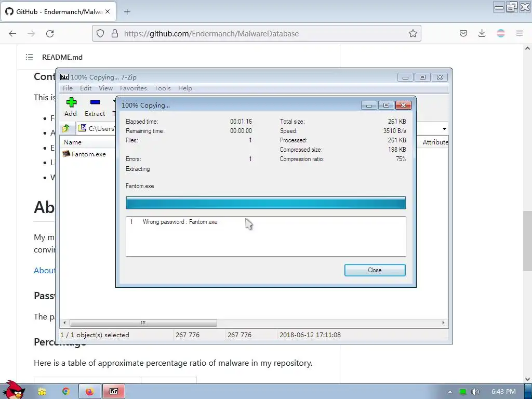Image resolution: width=532 pixels, height=399 pixels.
Task: Click the 7-Zip scrollbar left arrow
Action: pos(65,323)
